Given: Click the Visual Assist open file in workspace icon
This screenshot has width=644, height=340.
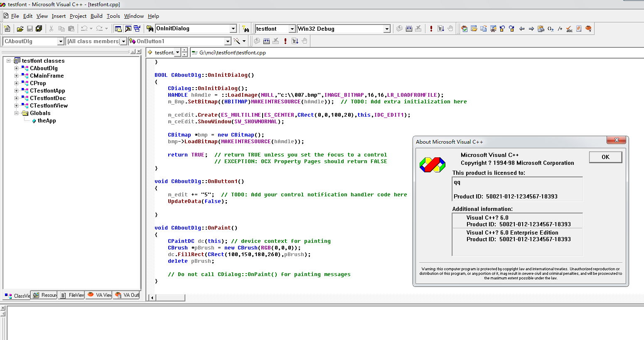Looking at the screenshot, I should pyautogui.click(x=474, y=29).
